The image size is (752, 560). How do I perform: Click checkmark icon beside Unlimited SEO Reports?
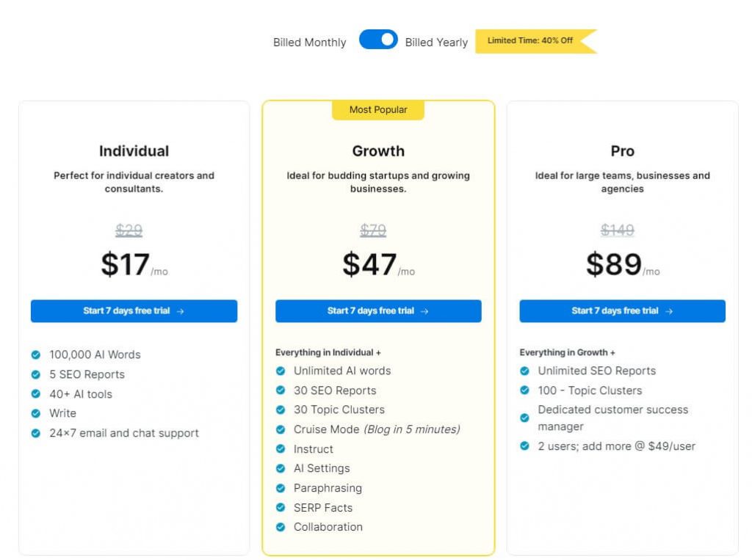point(524,371)
